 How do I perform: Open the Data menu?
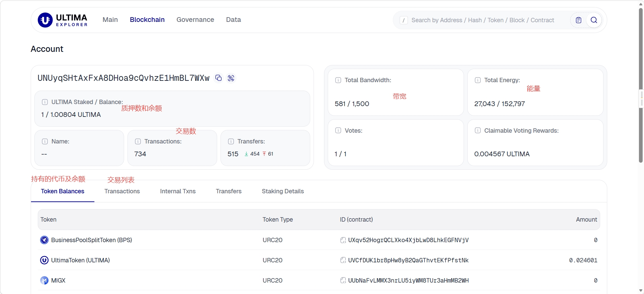[233, 20]
